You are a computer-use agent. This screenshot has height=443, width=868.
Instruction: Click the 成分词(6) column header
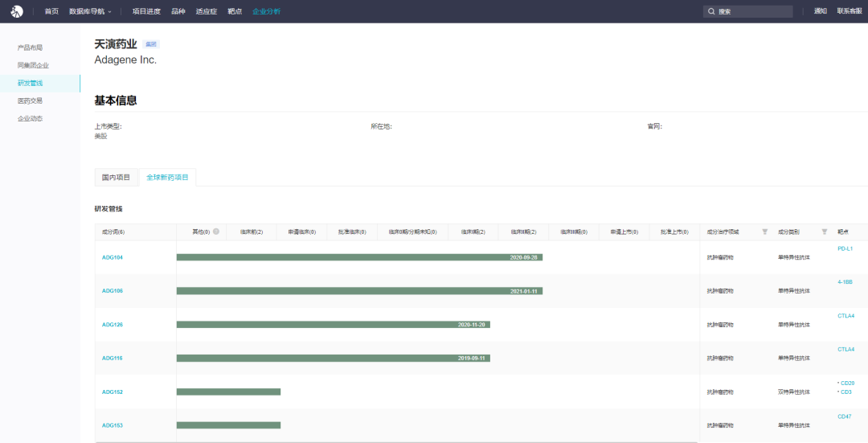(113, 232)
